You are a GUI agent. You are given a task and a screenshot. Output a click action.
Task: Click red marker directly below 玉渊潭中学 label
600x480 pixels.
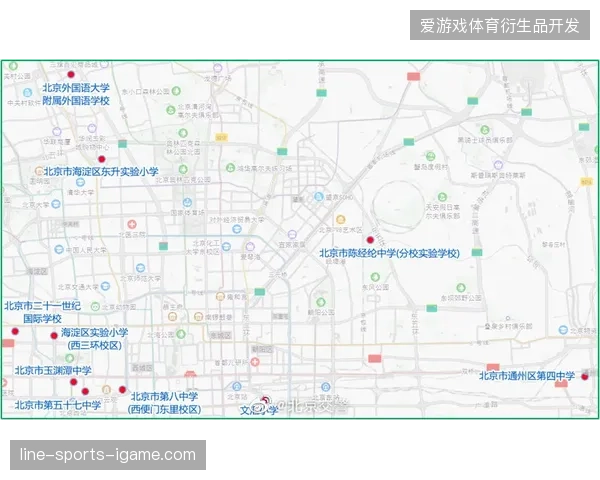[x=73, y=382]
